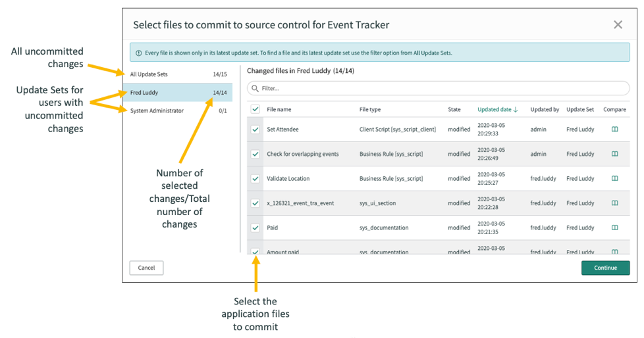Click fred.luddy in Validate Location row
Screen dimensions: 644x338
point(543,178)
